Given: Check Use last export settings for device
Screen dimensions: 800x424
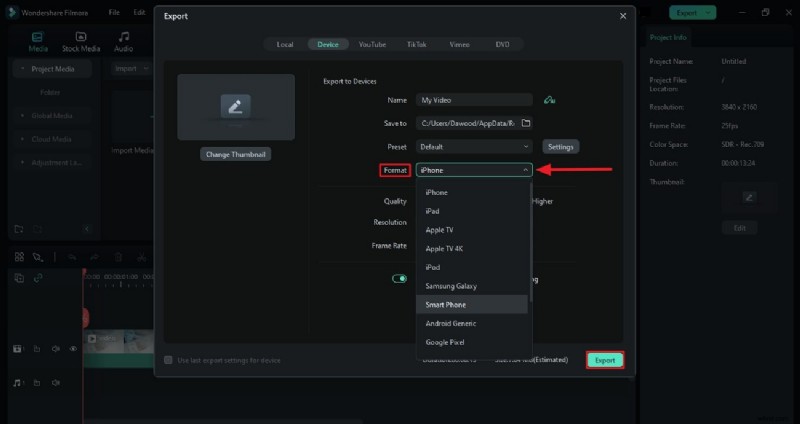Looking at the screenshot, I should click(x=168, y=360).
